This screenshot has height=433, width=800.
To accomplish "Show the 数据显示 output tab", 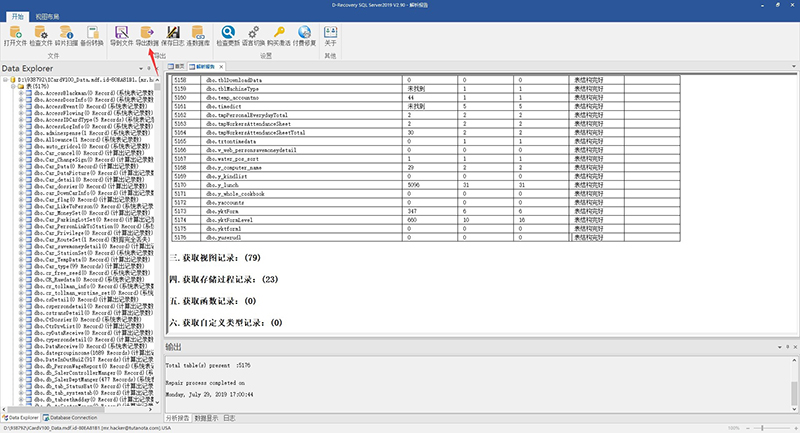I will [x=206, y=418].
